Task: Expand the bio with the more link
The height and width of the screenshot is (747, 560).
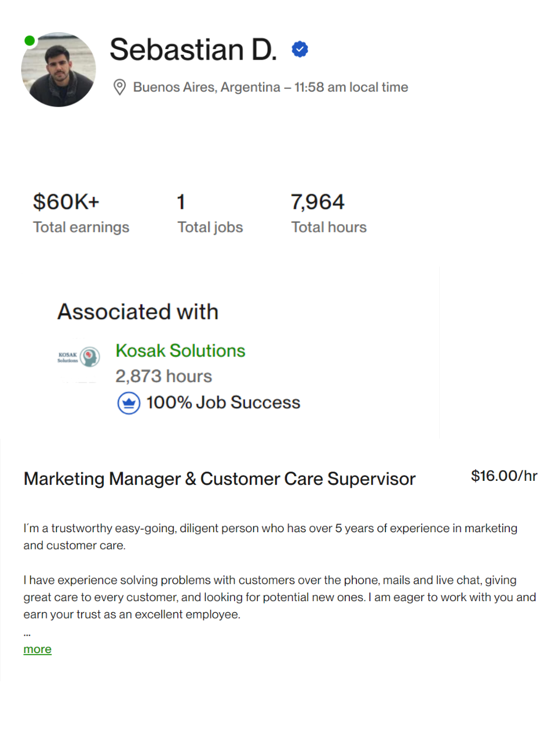Action: point(37,650)
